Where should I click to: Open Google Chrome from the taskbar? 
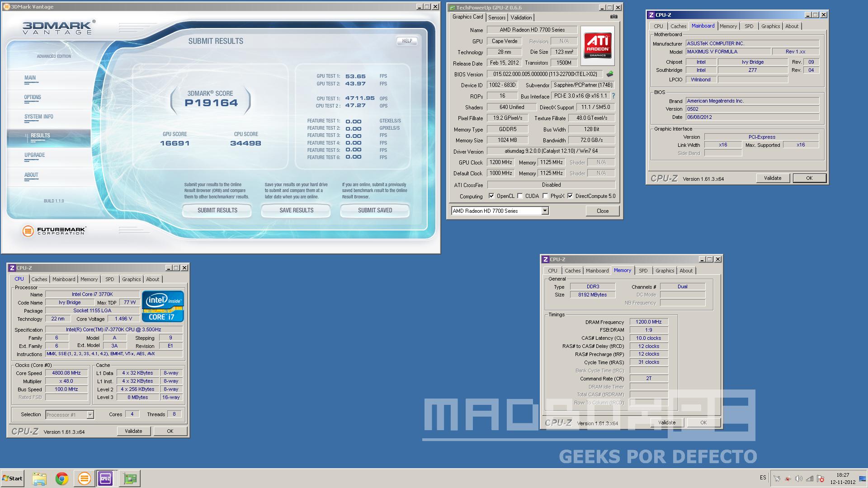62,479
